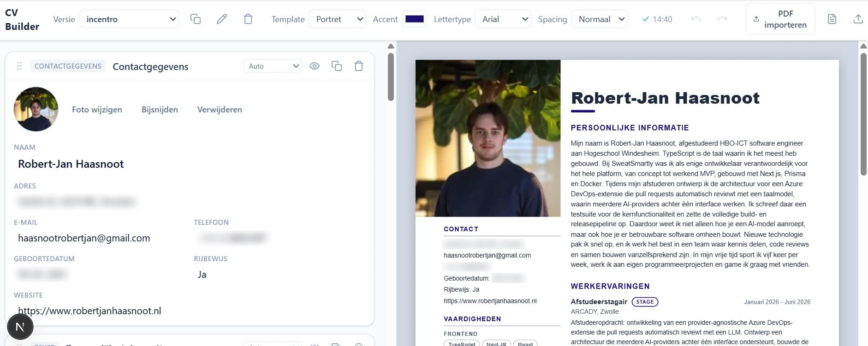Screen dimensions: 868x346
Task: Click the saved time 14:40 indicator
Action: 657,19
